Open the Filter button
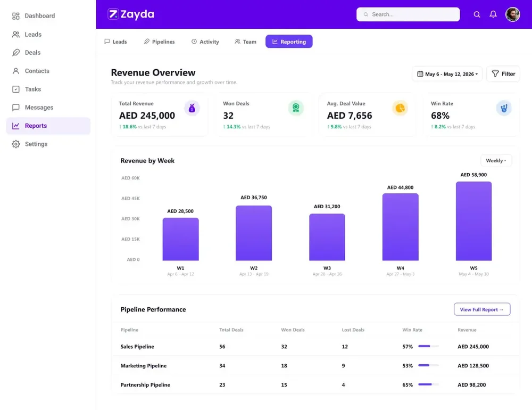This screenshot has height=410, width=532. tap(503, 73)
